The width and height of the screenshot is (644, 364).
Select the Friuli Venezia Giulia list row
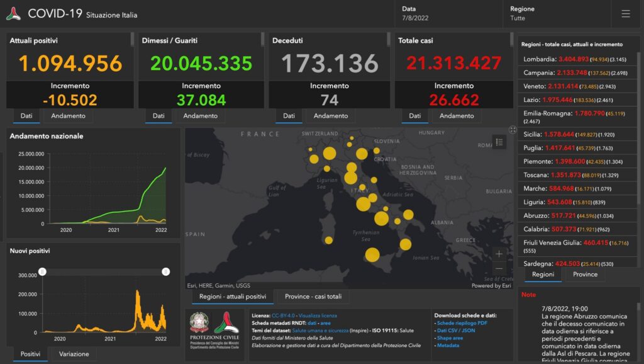[577, 246]
